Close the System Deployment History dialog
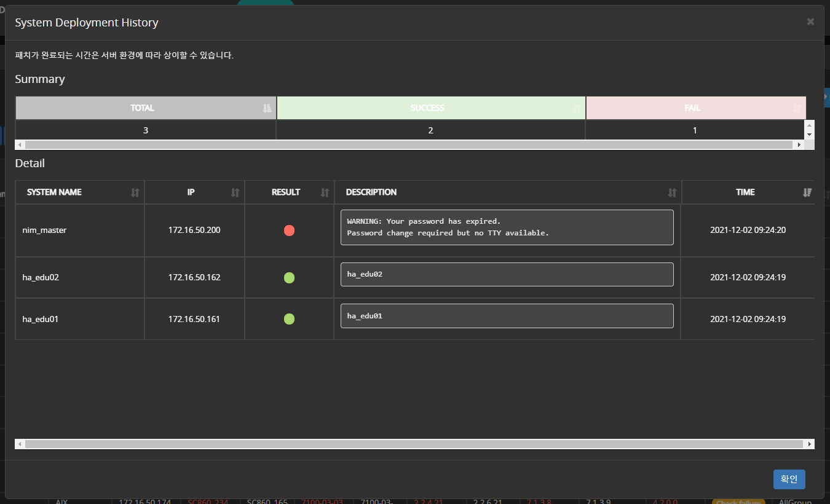Viewport: 830px width, 504px height. [x=810, y=22]
